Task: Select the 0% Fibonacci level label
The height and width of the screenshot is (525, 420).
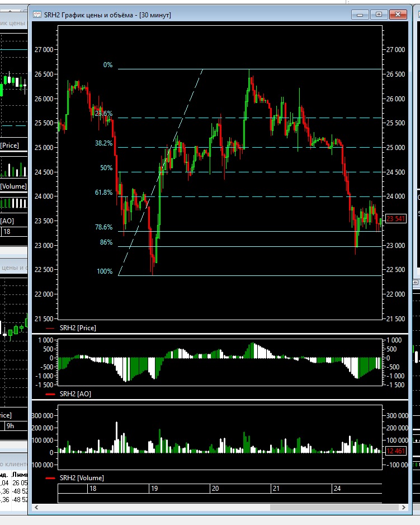Action: [x=108, y=65]
